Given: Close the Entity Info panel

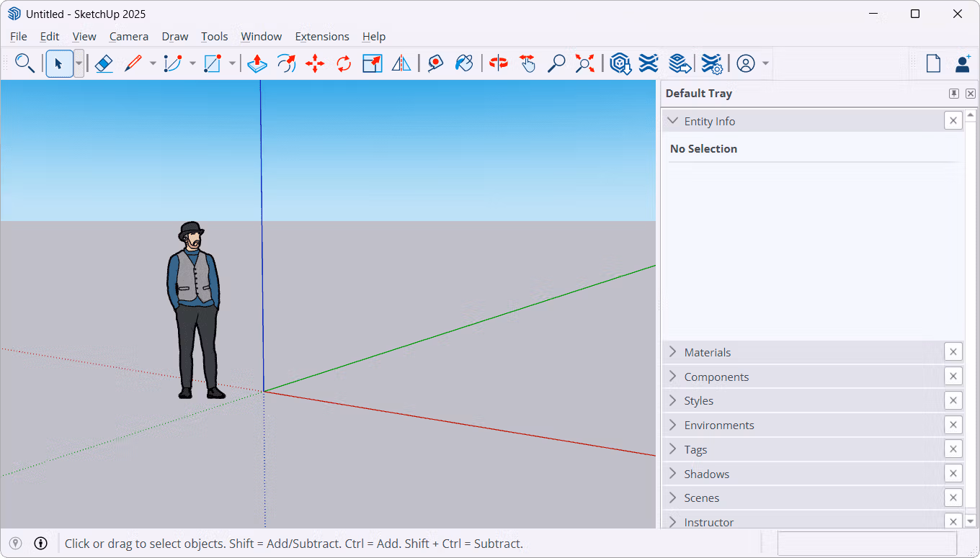Looking at the screenshot, I should pyautogui.click(x=953, y=121).
